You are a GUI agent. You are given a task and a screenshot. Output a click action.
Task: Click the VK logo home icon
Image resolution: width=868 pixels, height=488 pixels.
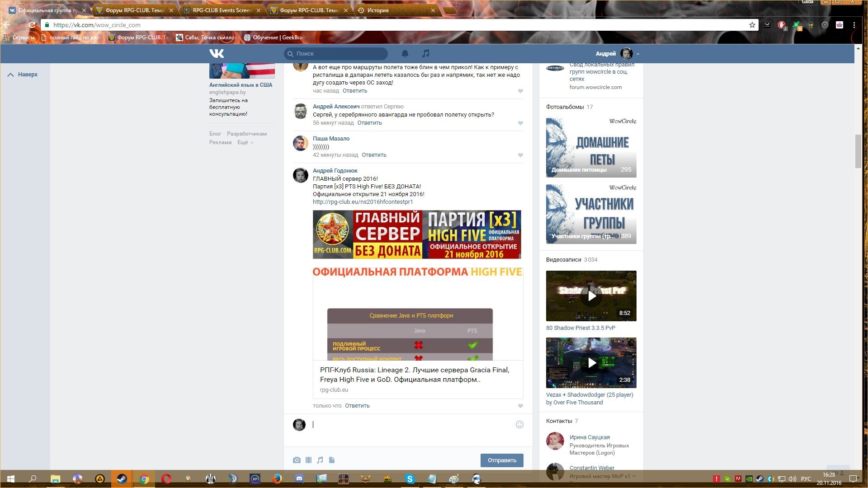[x=217, y=54]
